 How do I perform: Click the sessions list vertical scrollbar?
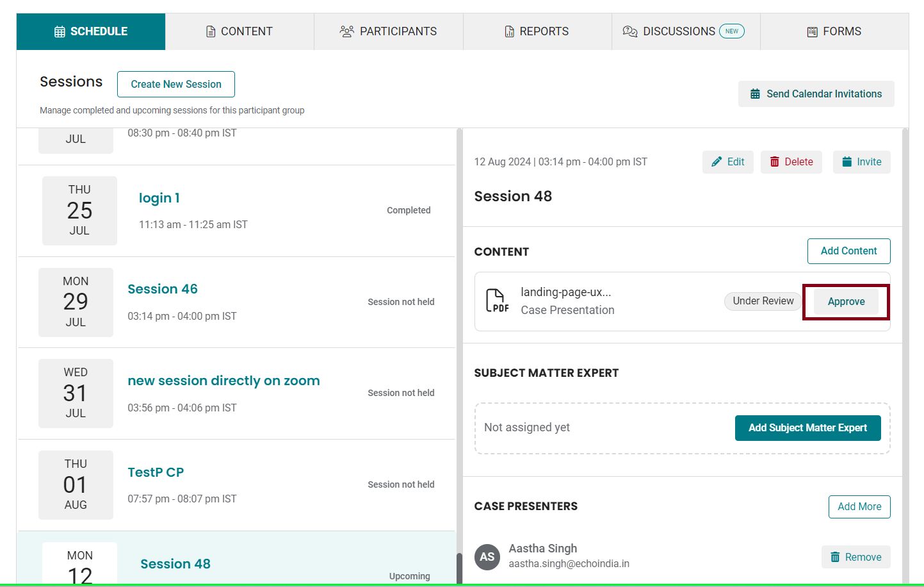[x=459, y=356]
